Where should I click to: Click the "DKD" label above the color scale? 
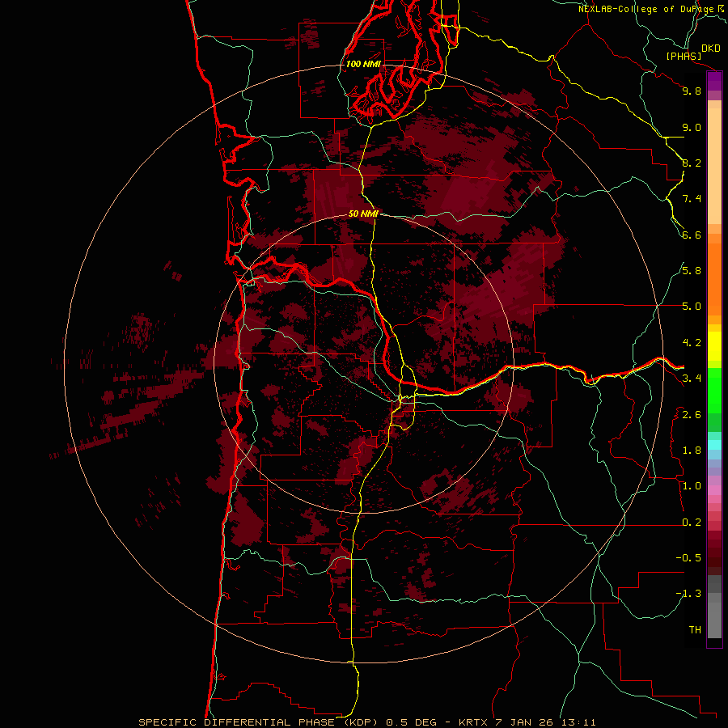711,49
